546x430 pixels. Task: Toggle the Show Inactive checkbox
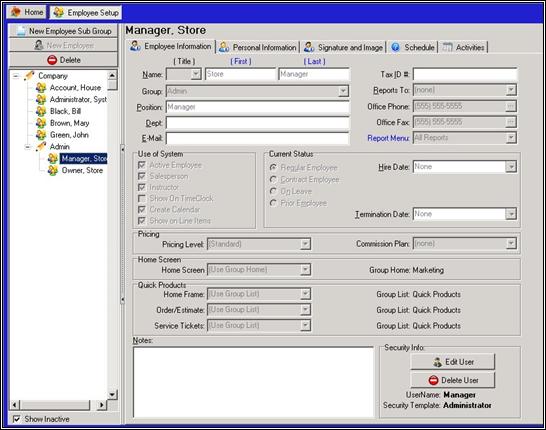coord(16,419)
